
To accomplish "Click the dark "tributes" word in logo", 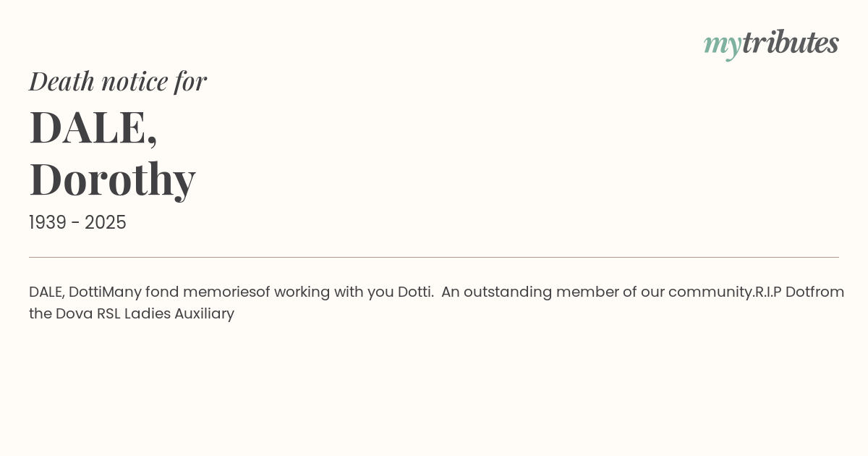I will [x=790, y=43].
